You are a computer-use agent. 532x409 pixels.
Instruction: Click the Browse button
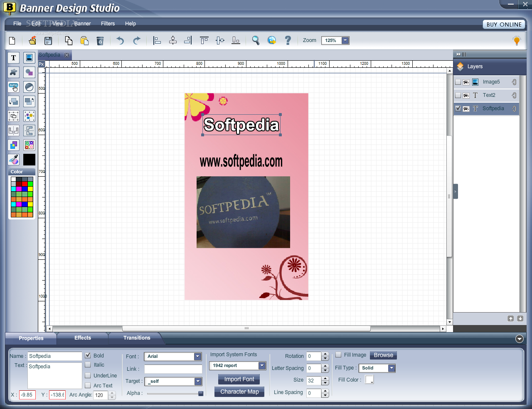[383, 355]
